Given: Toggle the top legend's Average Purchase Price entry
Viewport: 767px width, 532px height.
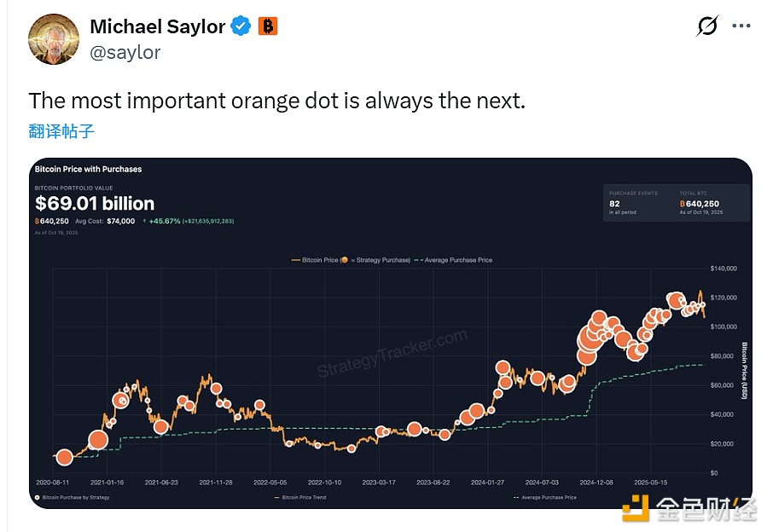Looking at the screenshot, I should coord(456,260).
